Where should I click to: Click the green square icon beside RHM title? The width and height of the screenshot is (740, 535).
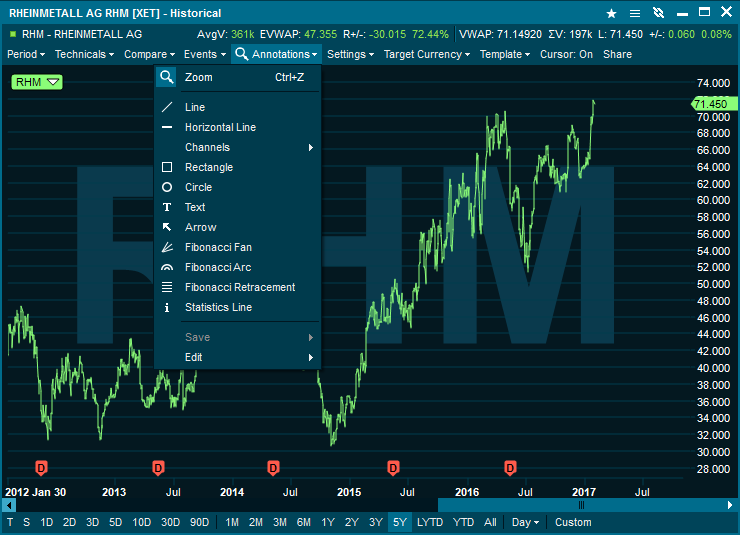(13, 34)
